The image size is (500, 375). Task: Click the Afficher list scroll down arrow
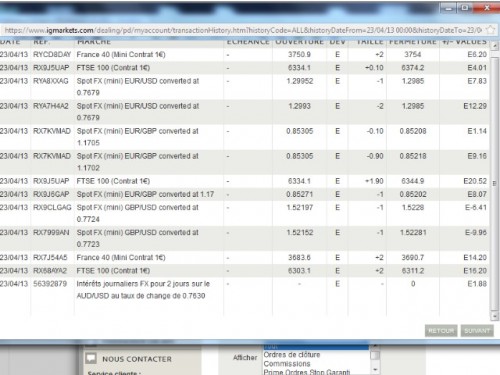pyautogui.click(x=375, y=370)
